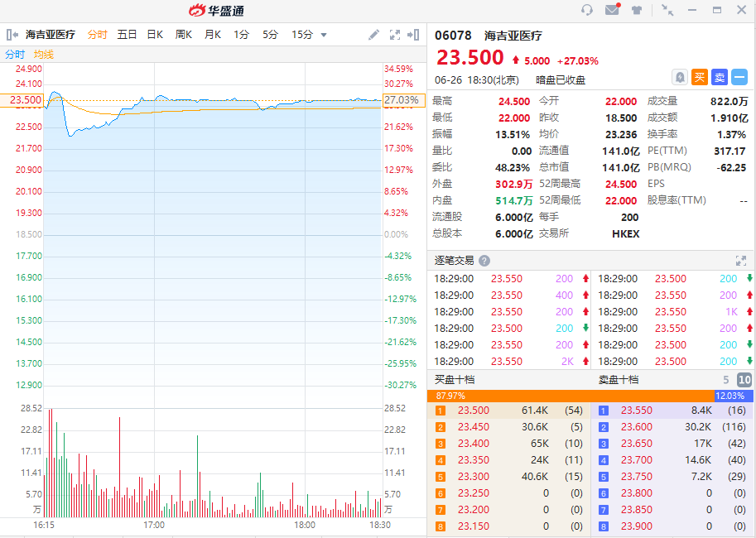Image resolution: width=756 pixels, height=538 pixels.
Task: Click the 华盛通 app logo
Action: (216, 10)
